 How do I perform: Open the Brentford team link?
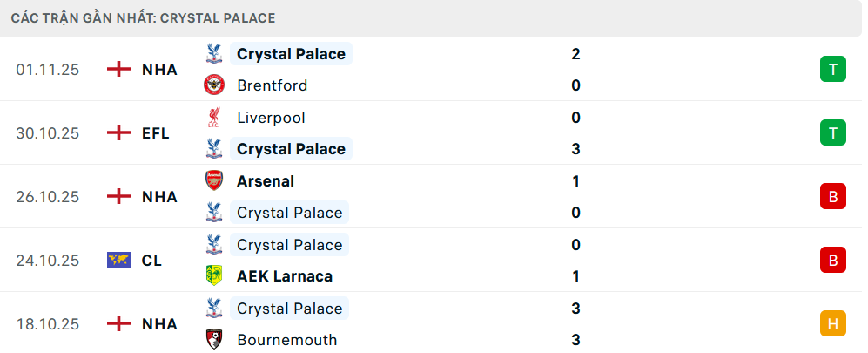pos(272,85)
